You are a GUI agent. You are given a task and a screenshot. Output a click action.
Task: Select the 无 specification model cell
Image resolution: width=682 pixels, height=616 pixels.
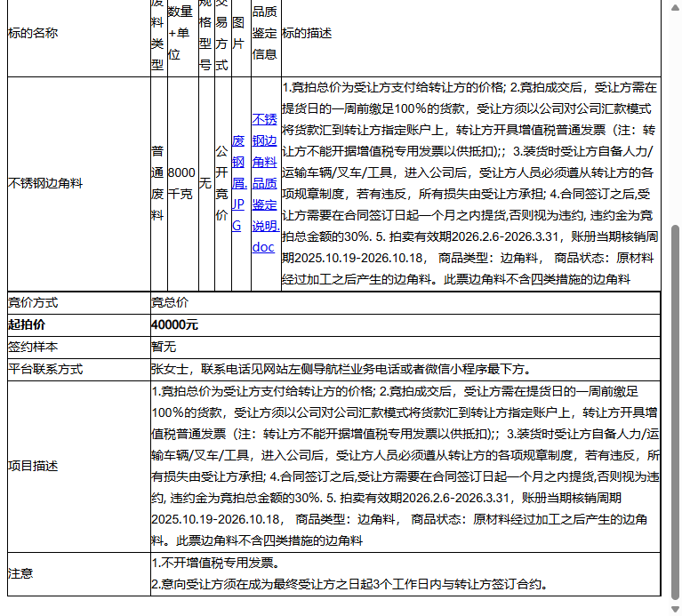[206, 184]
